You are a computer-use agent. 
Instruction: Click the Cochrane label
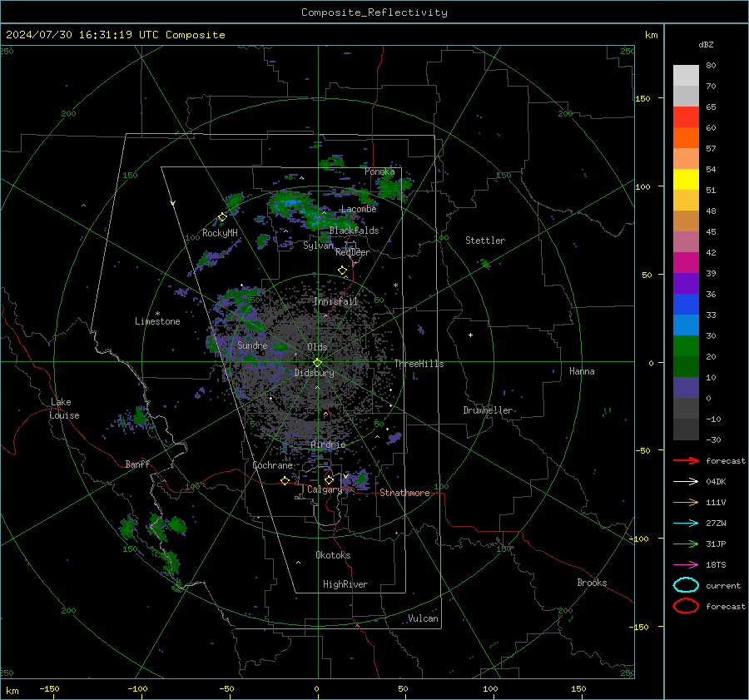pos(272,465)
